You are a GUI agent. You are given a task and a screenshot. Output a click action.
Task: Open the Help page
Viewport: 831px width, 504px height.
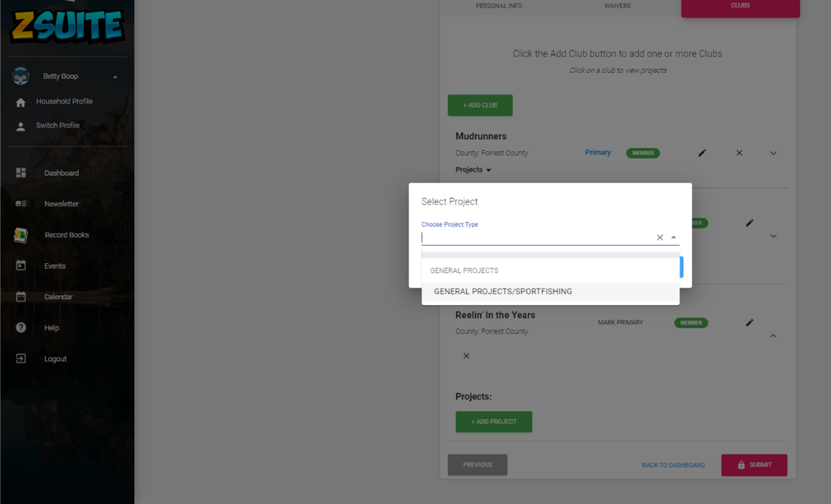52,328
